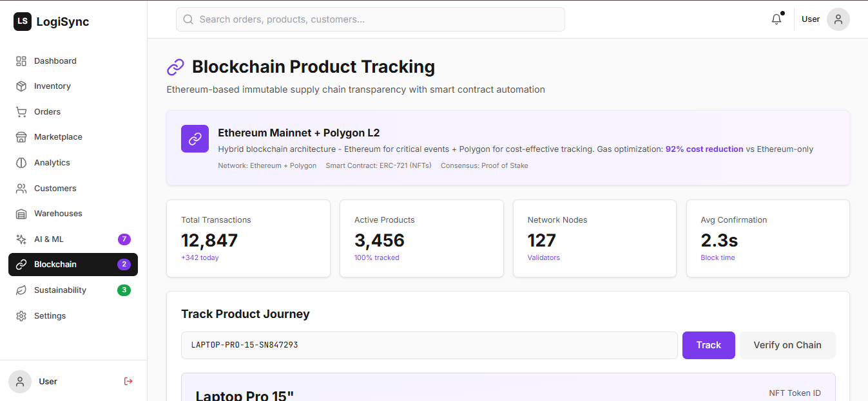Navigate to Customers
This screenshot has width=868, height=401.
click(x=73, y=189)
